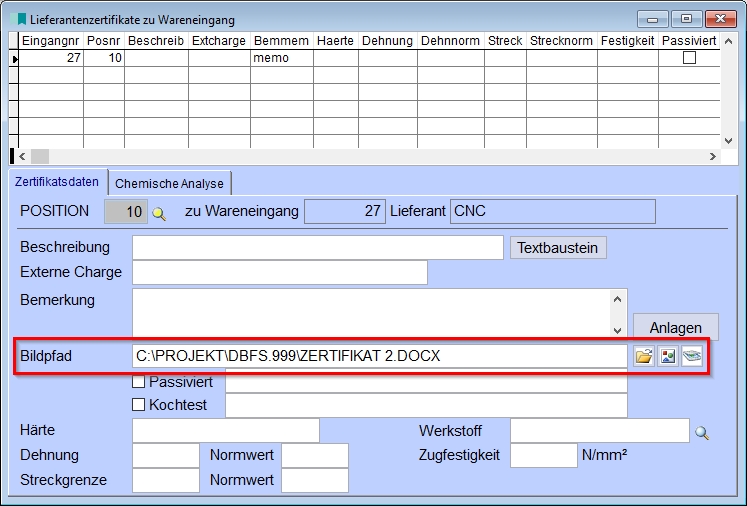This screenshot has height=506, width=747.
Task: Click the Streckgrenze value field
Action: pos(166,480)
